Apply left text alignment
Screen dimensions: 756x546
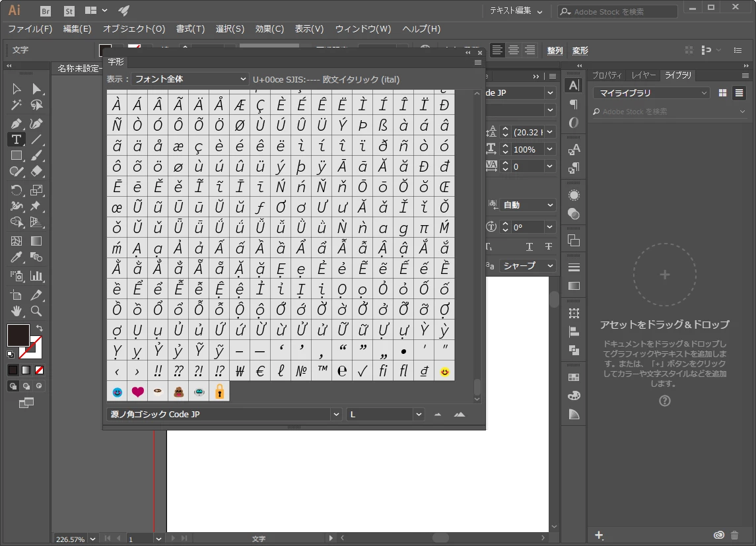point(497,50)
